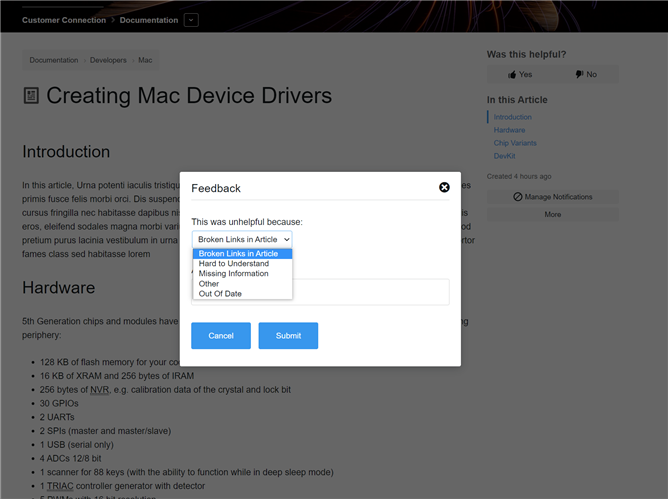Open the 'This was unhelpful because' dropdown
Screen dimensions: 668x499
[242, 239]
